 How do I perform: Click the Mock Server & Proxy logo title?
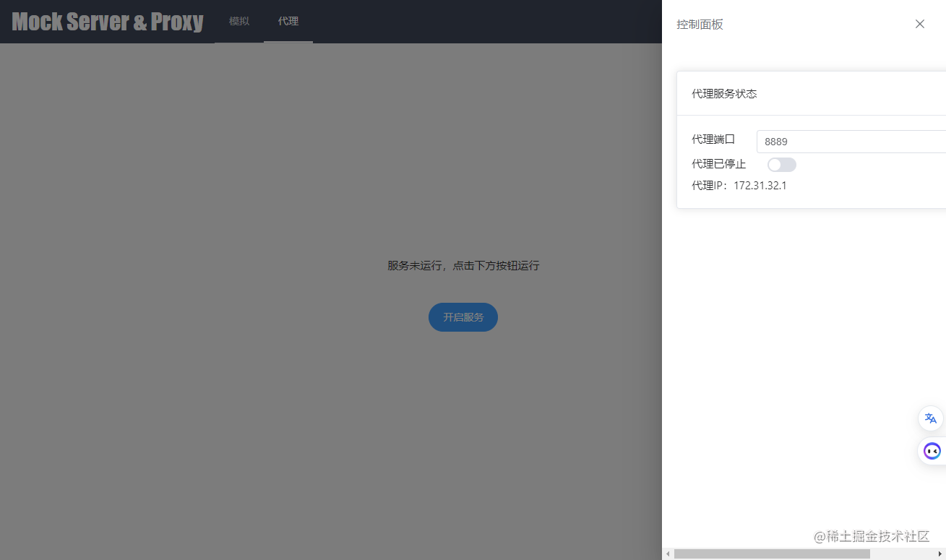click(x=108, y=22)
